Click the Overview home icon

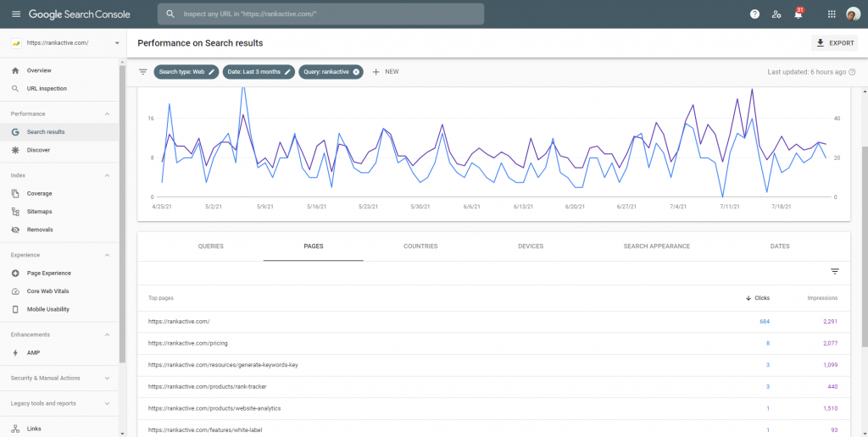pyautogui.click(x=15, y=70)
